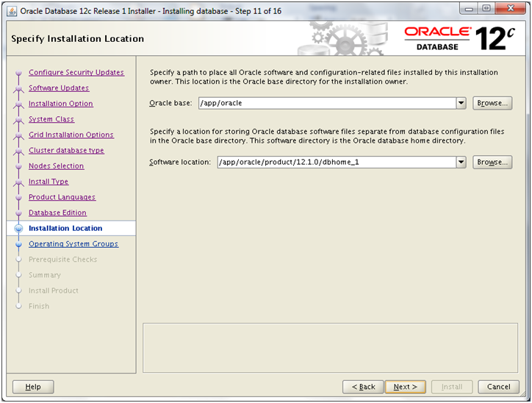
Task: Proceed with the Next button
Action: pyautogui.click(x=406, y=387)
